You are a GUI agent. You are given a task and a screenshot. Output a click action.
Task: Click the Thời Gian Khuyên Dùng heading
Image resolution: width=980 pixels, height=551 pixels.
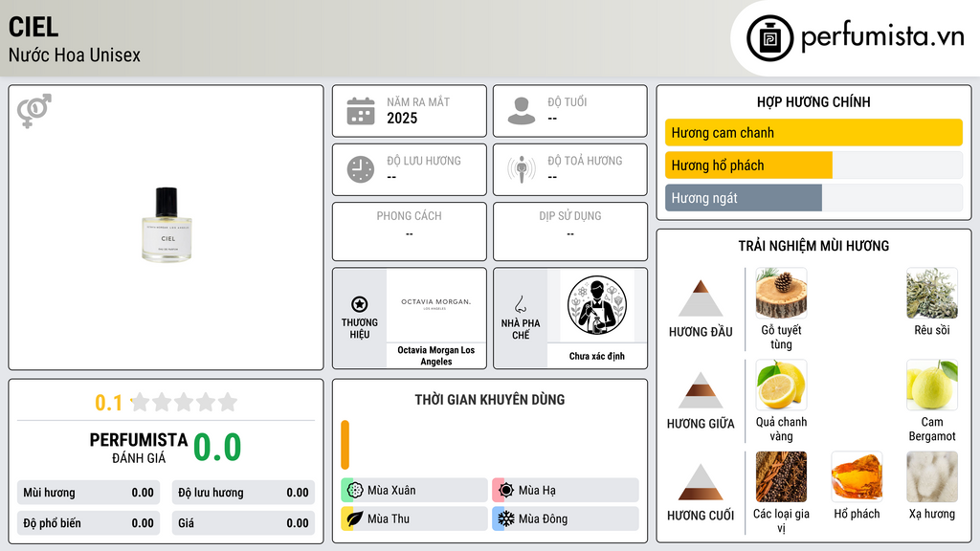tap(490, 400)
